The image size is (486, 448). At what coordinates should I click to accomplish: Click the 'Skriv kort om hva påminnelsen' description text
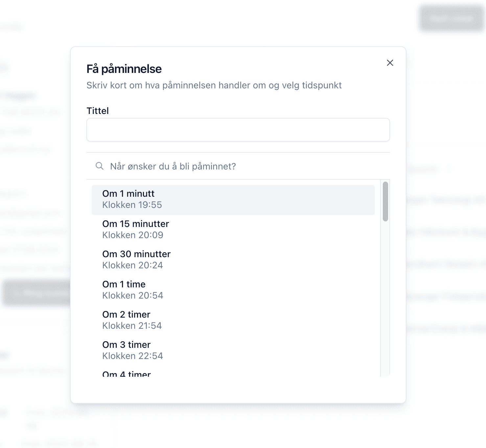pyautogui.click(x=214, y=85)
